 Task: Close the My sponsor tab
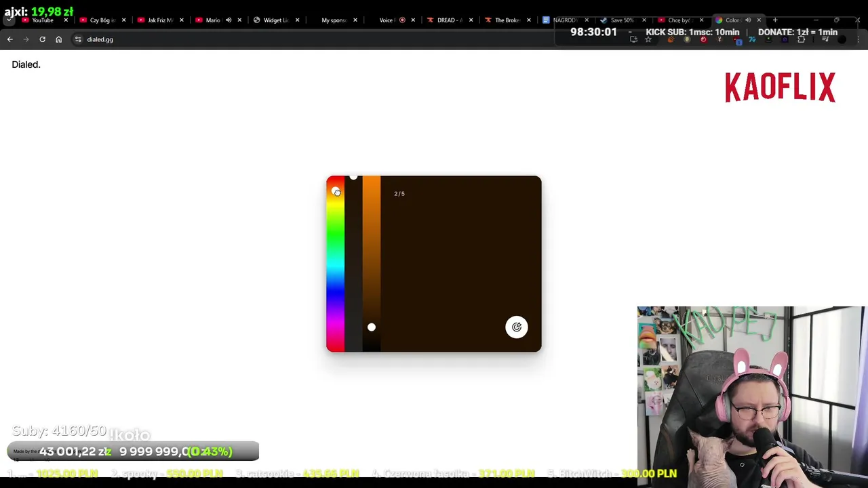coord(355,20)
